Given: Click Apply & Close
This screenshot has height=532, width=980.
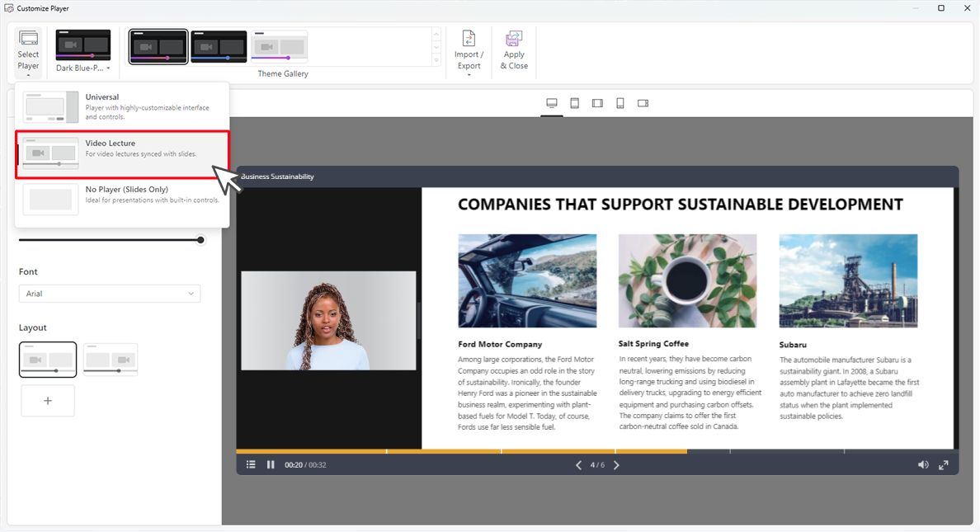Looking at the screenshot, I should click(x=513, y=49).
